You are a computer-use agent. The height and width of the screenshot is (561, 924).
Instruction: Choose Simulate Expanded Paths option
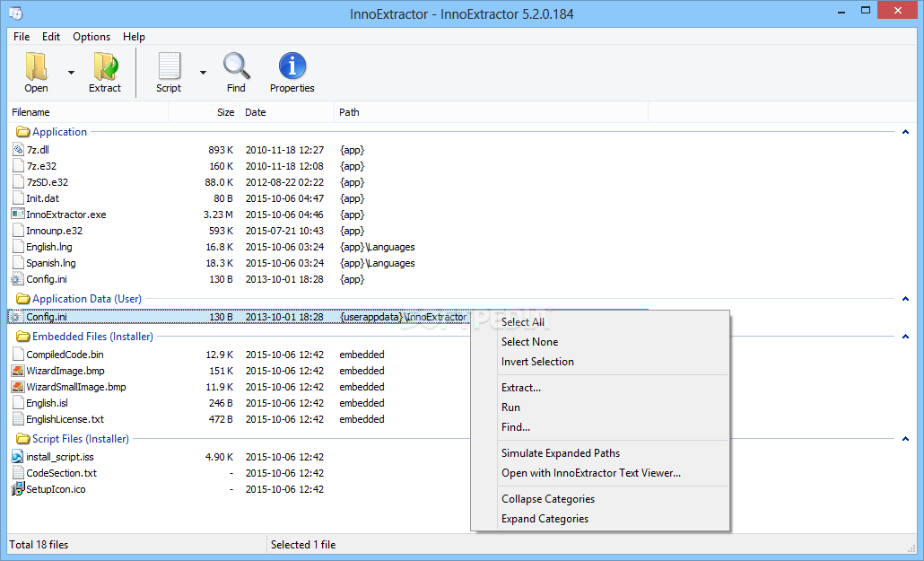click(x=600, y=453)
